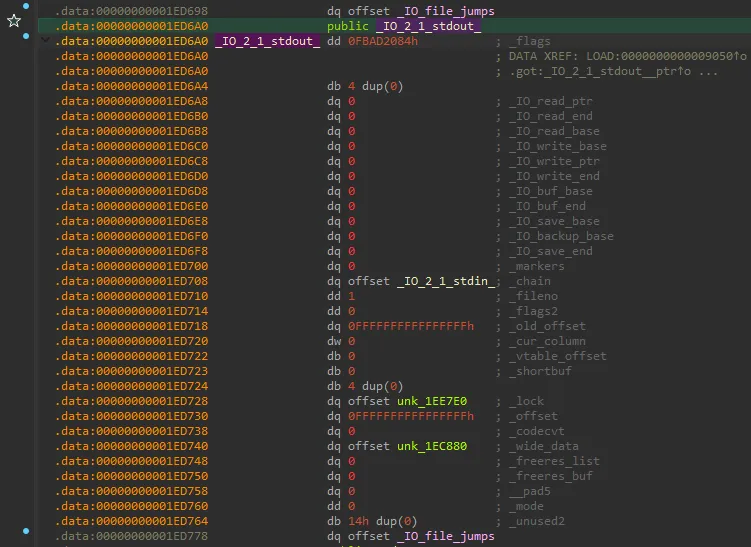Image resolution: width=751 pixels, height=547 pixels.
Task: Click the _fileno comment
Action: (x=534, y=296)
